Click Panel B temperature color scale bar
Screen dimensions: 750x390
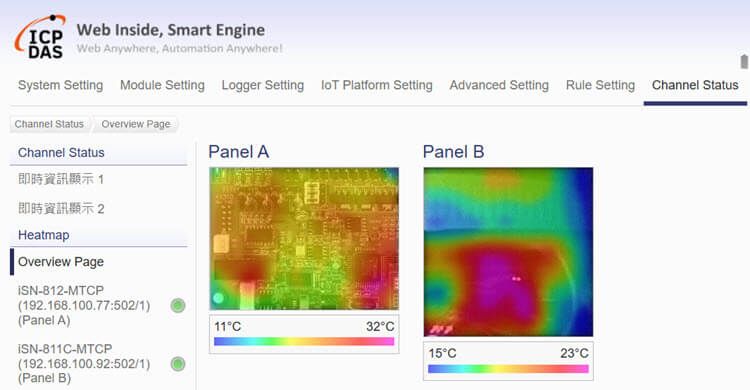pos(508,368)
